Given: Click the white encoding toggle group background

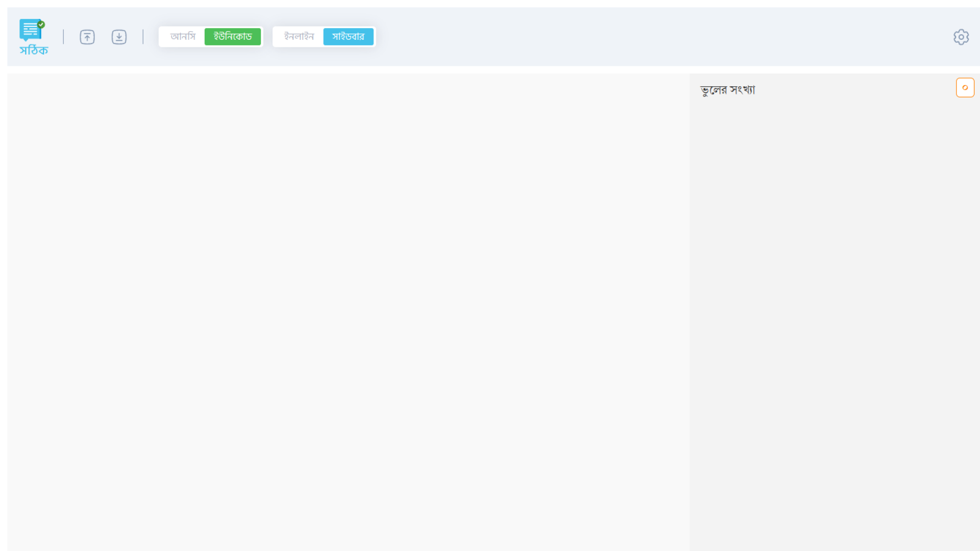Looking at the screenshot, I should pos(163,37).
